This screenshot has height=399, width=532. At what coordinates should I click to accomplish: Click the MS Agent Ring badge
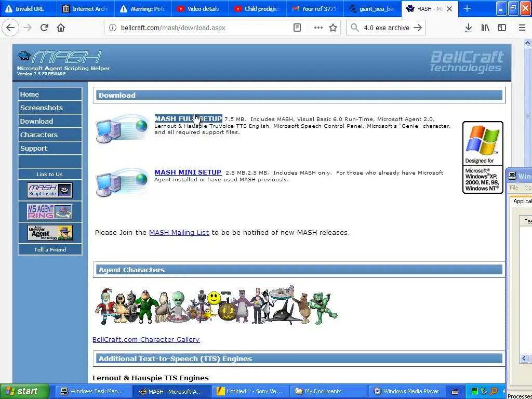tap(49, 211)
